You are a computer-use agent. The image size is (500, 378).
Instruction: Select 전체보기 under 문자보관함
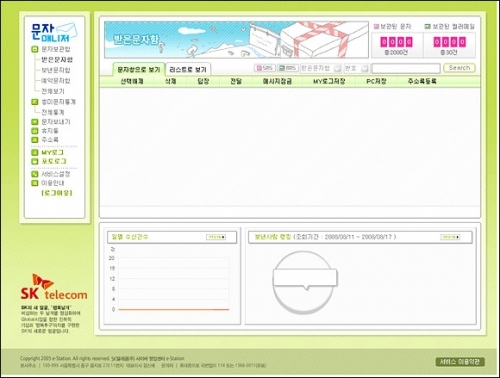[x=53, y=91]
